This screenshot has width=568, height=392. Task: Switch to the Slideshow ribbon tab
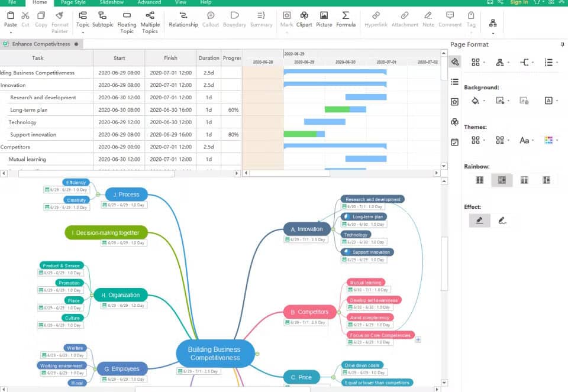(111, 2)
